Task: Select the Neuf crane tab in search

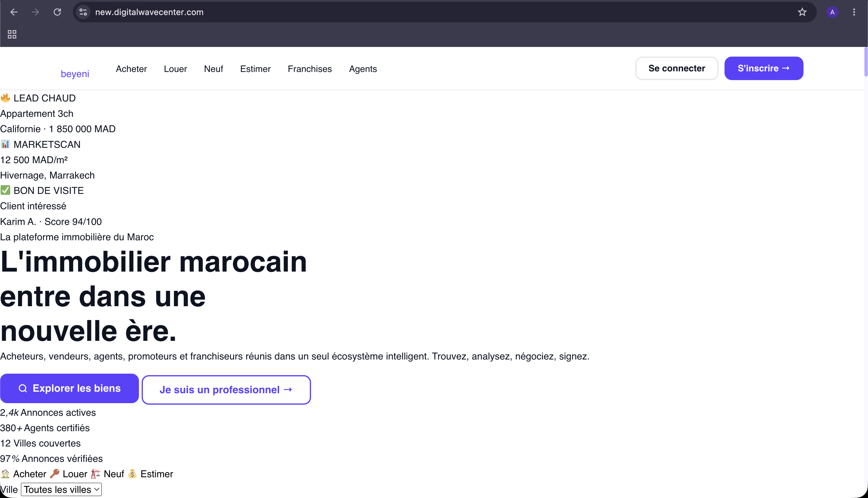Action: coord(107,474)
